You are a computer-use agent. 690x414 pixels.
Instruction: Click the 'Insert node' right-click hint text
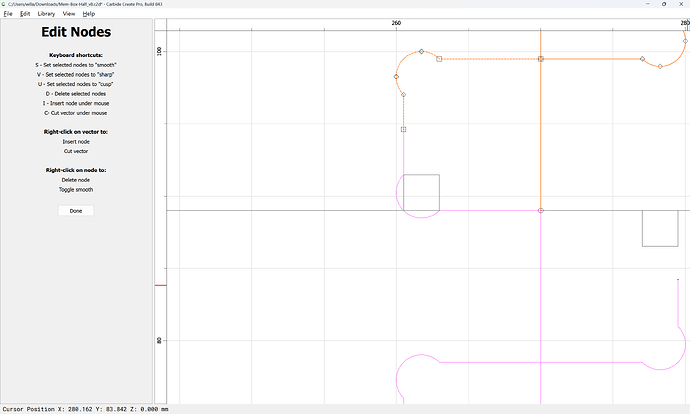76,142
